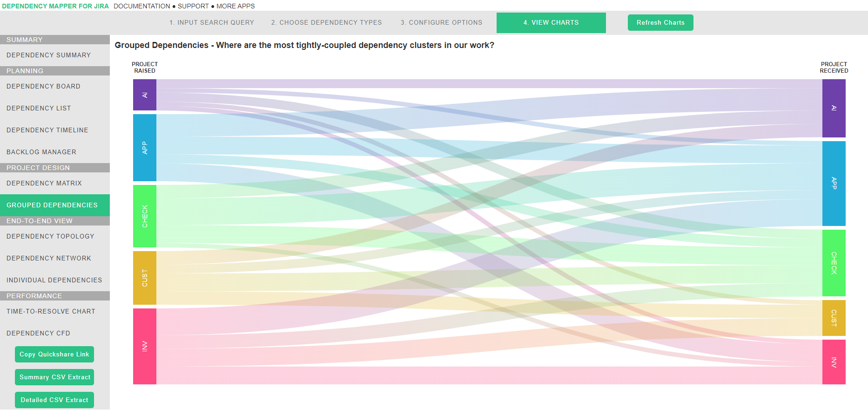The height and width of the screenshot is (410, 868).
Task: Click the Detailed CSV Extract button
Action: point(54,400)
